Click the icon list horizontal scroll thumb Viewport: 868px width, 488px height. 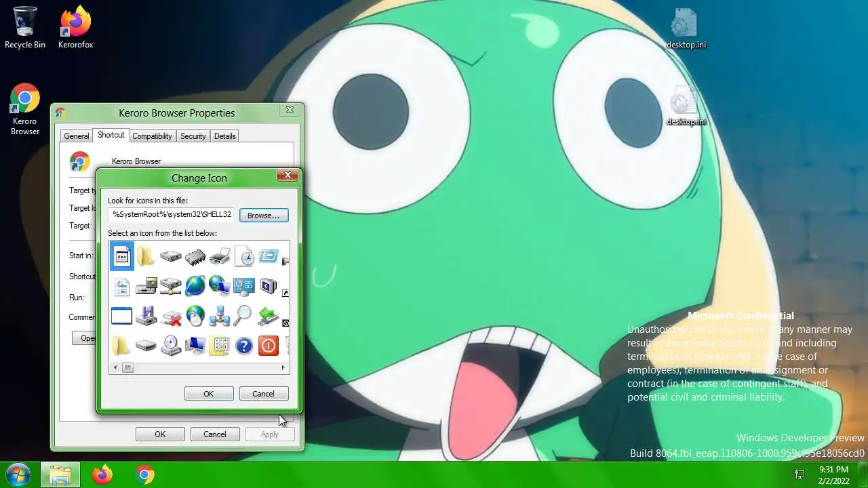127,367
